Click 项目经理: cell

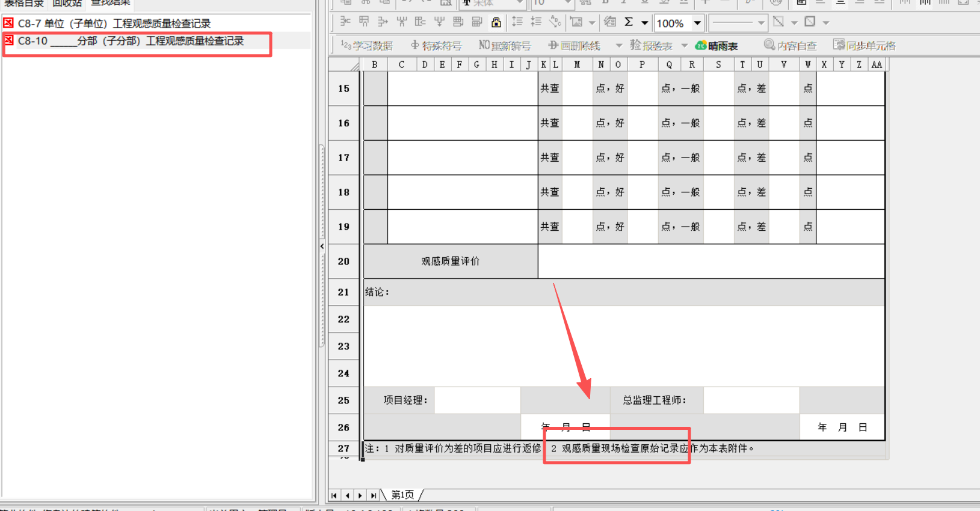tap(399, 400)
